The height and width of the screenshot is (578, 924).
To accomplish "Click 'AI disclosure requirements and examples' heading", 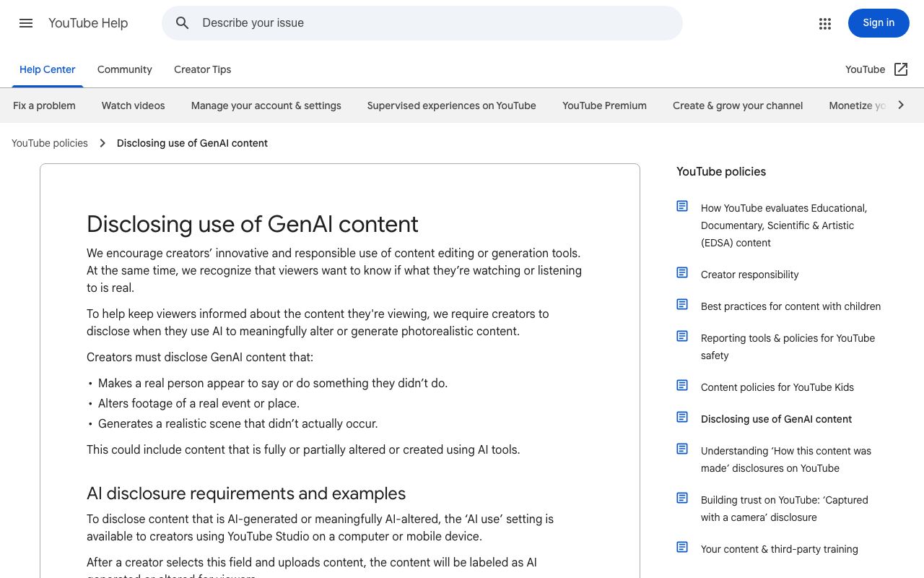I will (246, 493).
